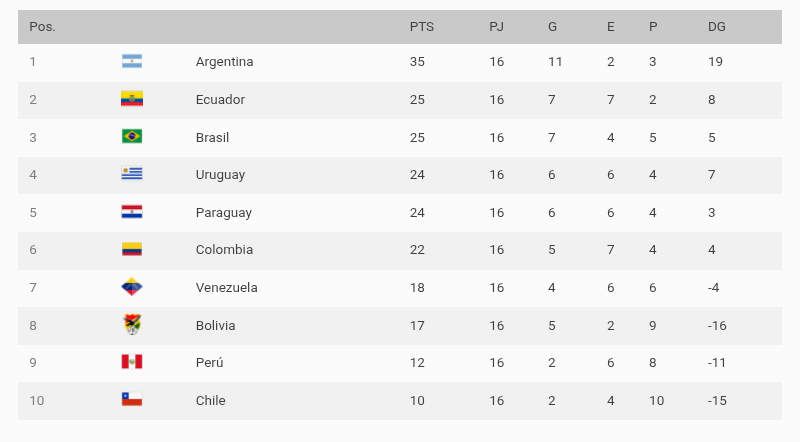Select the DG column header
Screen dimensions: 800x442
click(x=716, y=27)
